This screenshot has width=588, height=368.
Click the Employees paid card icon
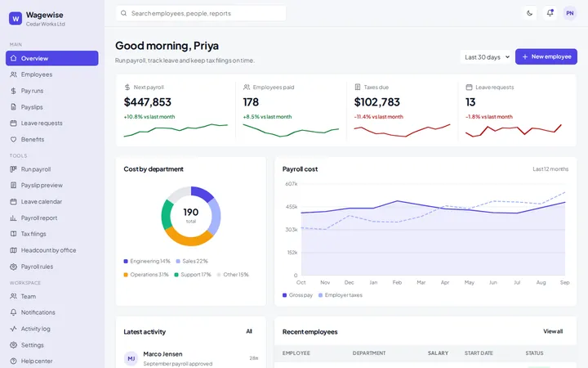click(x=247, y=88)
